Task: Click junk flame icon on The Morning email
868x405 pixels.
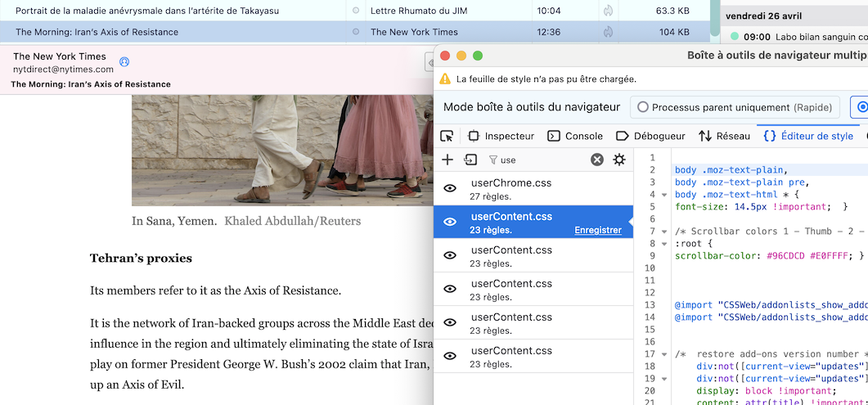Action: pyautogui.click(x=608, y=32)
